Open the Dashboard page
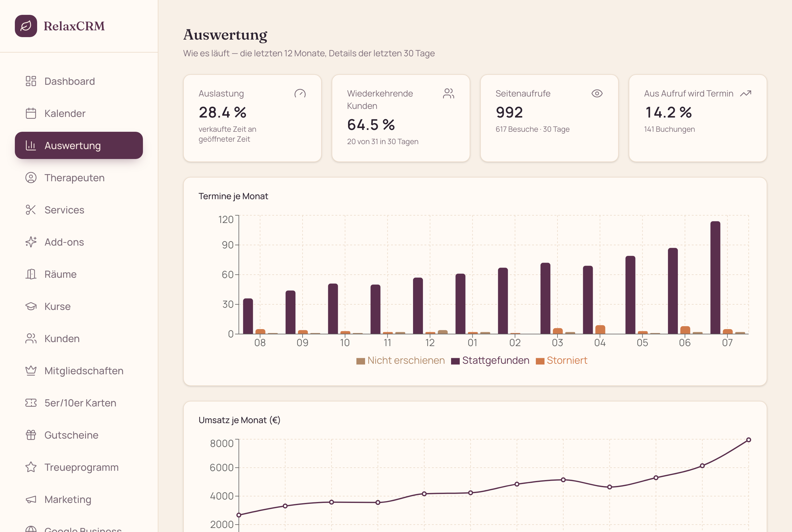This screenshot has width=792, height=532. [x=79, y=81]
